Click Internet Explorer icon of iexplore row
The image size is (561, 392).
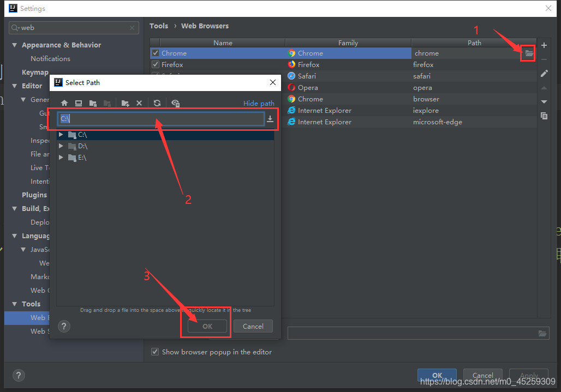pos(291,111)
